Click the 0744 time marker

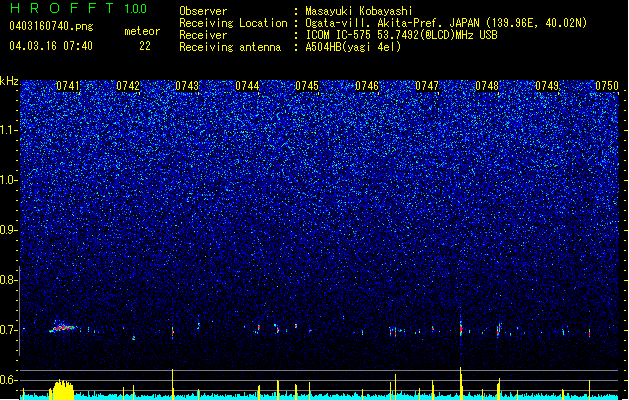247,86
